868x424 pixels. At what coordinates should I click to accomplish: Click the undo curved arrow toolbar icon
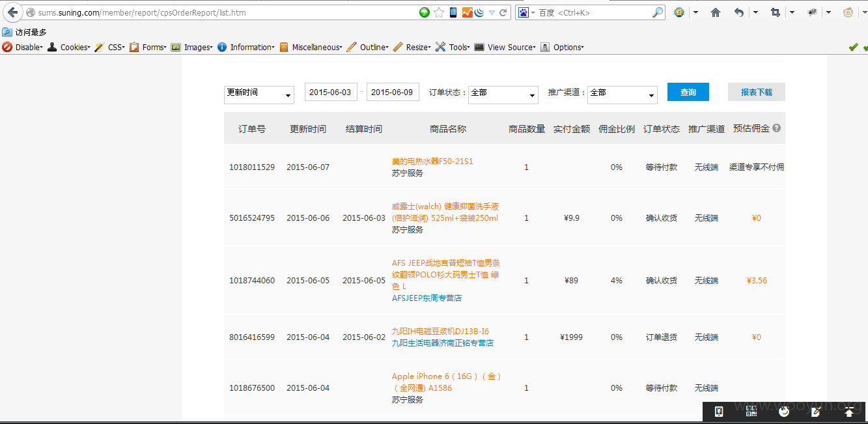click(739, 12)
